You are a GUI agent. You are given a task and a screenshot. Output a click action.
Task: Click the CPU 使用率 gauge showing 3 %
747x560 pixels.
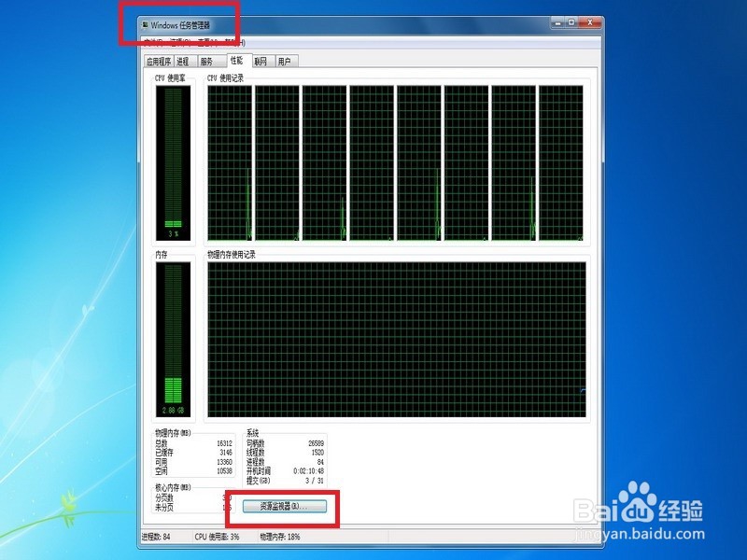click(173, 162)
